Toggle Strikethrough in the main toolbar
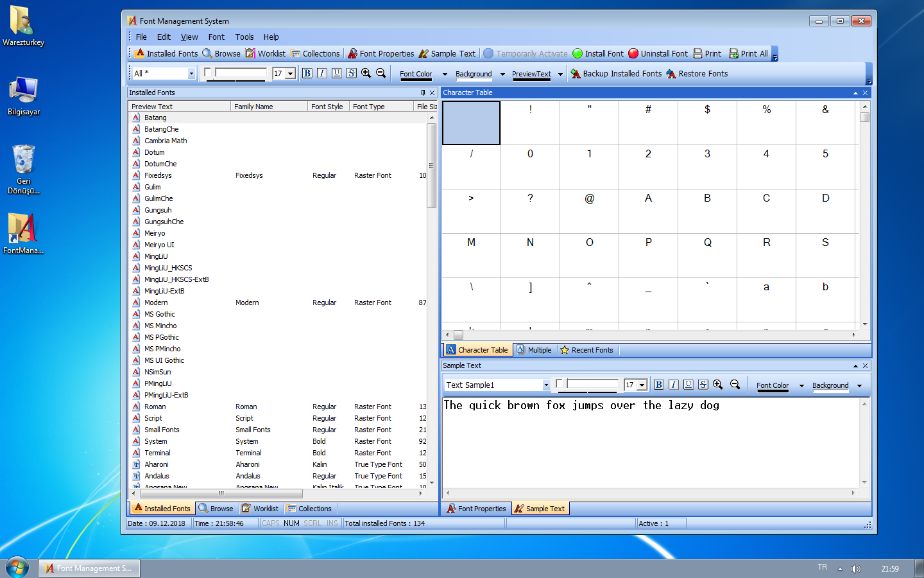The height and width of the screenshot is (578, 924). 352,73
